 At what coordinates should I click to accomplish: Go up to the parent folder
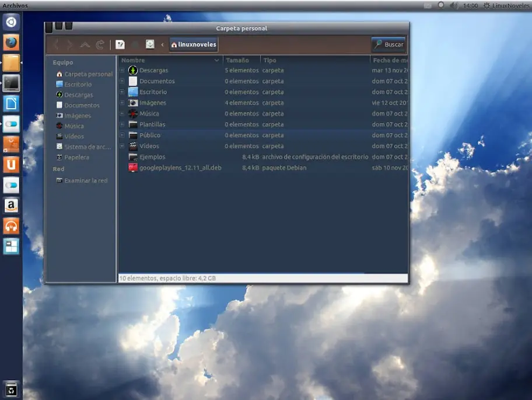[85, 44]
